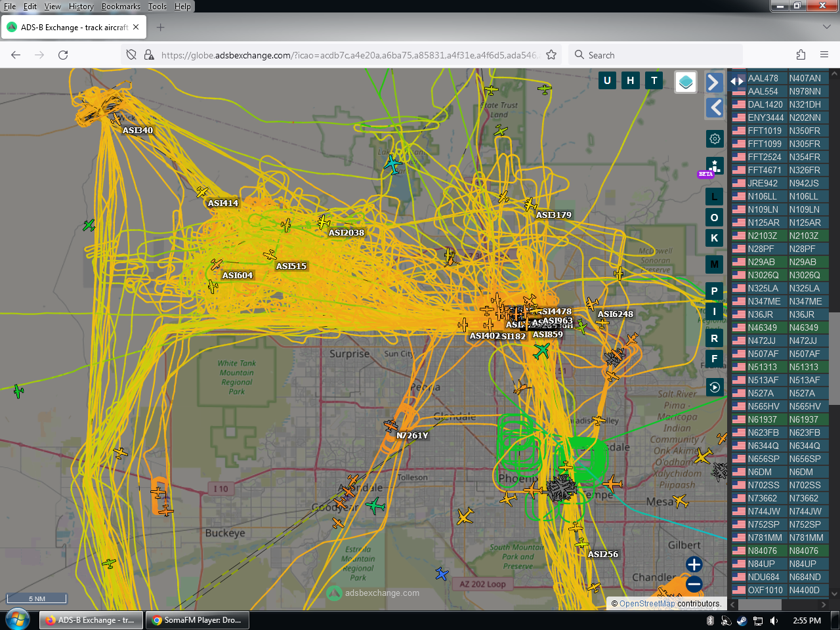The width and height of the screenshot is (840, 630).
Task: Zoom out with the map minus button
Action: 694,583
